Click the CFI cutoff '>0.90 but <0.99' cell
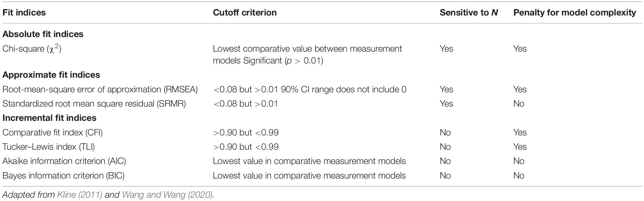This screenshot has width=644, height=201. point(246,132)
